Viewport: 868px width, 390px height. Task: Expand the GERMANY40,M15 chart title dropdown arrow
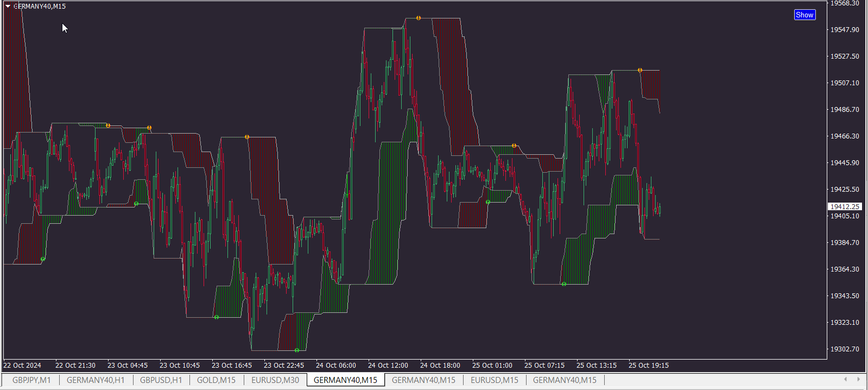pos(8,7)
